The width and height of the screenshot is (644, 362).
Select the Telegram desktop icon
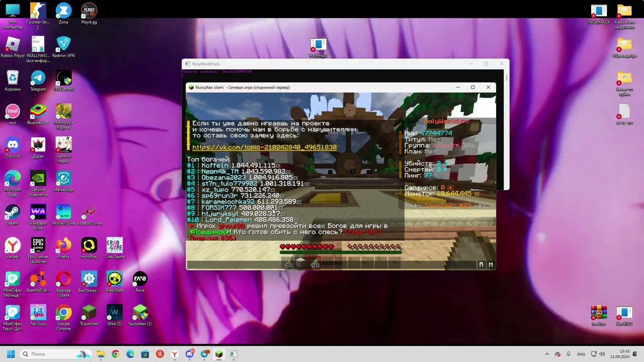[x=38, y=81]
